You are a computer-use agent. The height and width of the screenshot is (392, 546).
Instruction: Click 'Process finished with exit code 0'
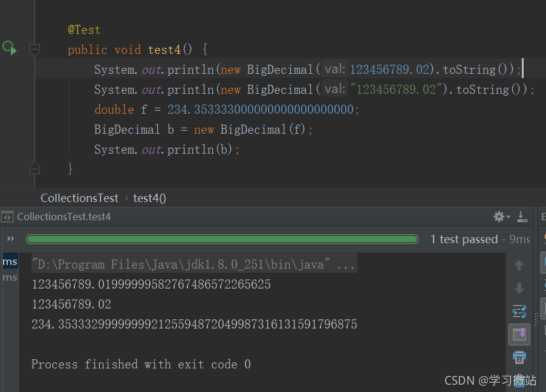tap(141, 364)
